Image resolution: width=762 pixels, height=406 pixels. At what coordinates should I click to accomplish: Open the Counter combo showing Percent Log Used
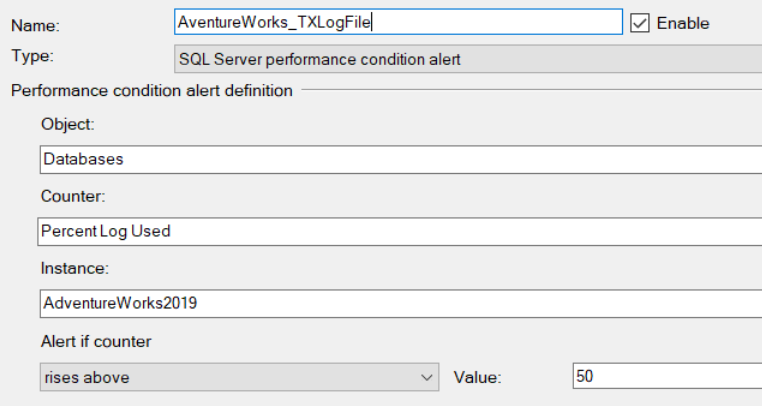point(400,231)
